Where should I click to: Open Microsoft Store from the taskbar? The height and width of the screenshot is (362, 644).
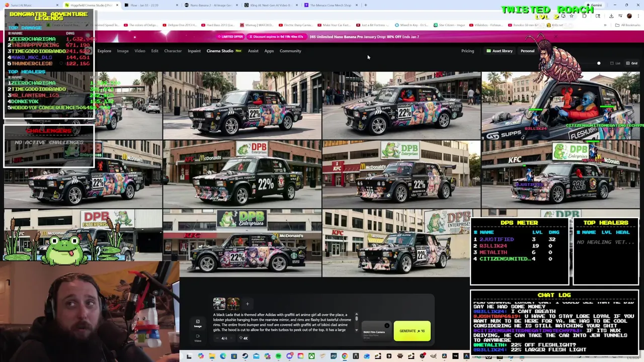[234, 356]
